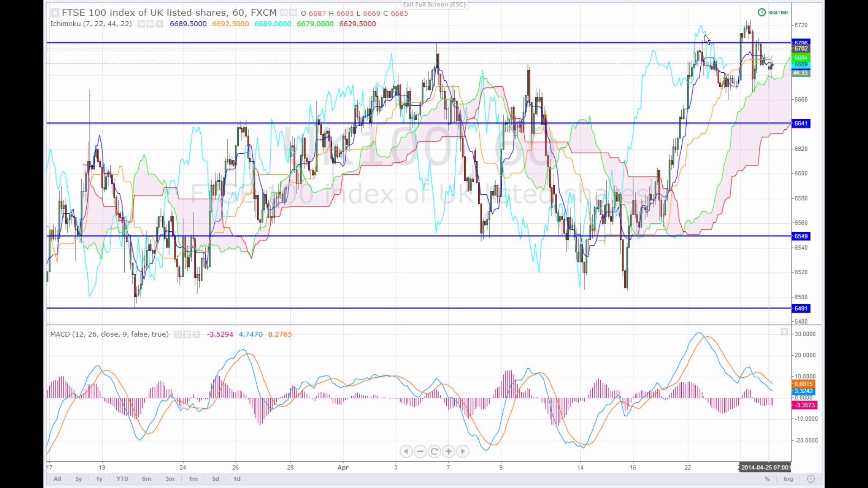Remove the MACD indicator with X icon
This screenshot has width=868, height=488.
tap(196, 334)
